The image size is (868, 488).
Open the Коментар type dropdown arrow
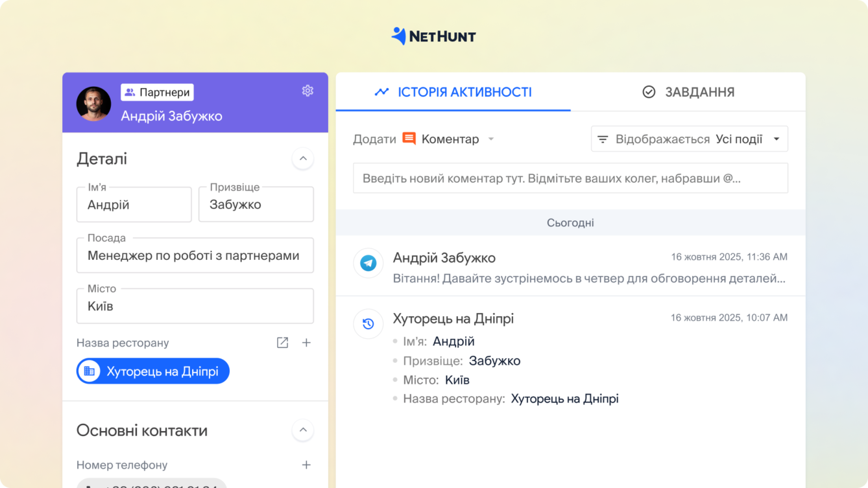point(491,139)
